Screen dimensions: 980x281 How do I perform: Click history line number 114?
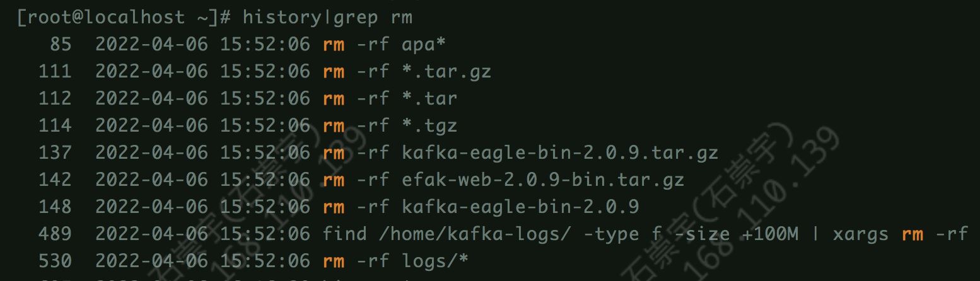point(55,125)
